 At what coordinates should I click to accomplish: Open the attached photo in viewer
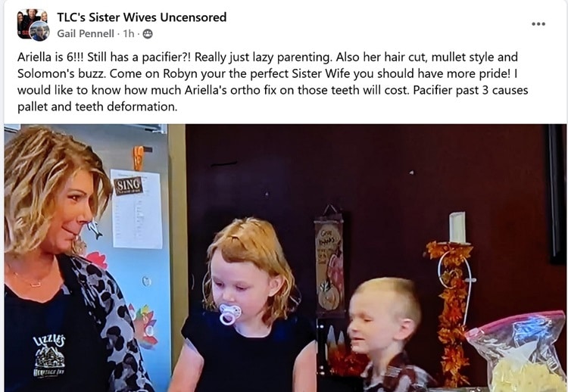click(x=286, y=258)
